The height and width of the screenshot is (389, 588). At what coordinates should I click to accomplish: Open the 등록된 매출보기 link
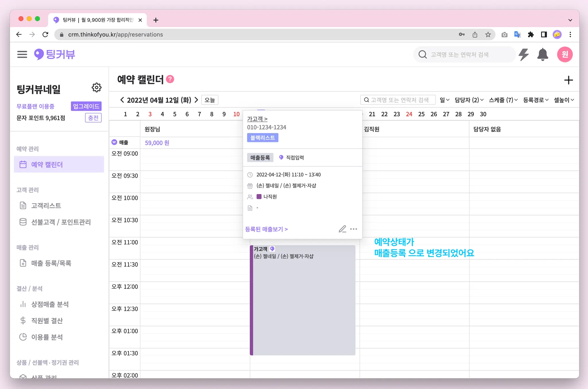[x=266, y=229]
